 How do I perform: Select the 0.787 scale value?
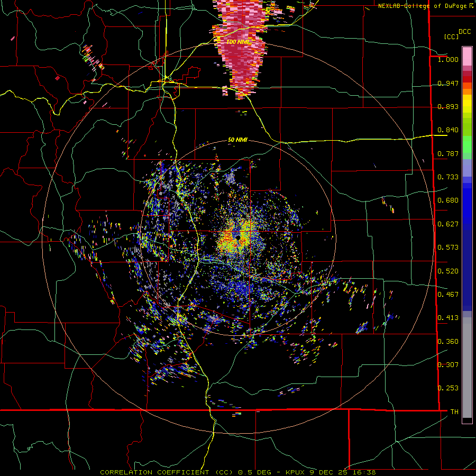(x=448, y=153)
